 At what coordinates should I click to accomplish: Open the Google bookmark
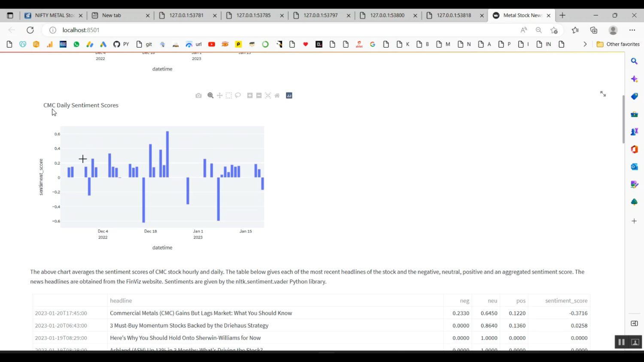[x=373, y=44]
